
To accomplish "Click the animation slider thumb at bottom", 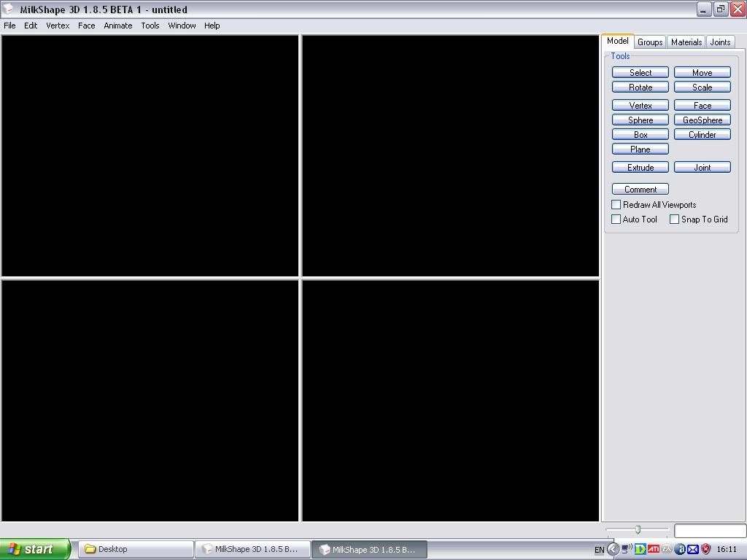I will pyautogui.click(x=638, y=529).
